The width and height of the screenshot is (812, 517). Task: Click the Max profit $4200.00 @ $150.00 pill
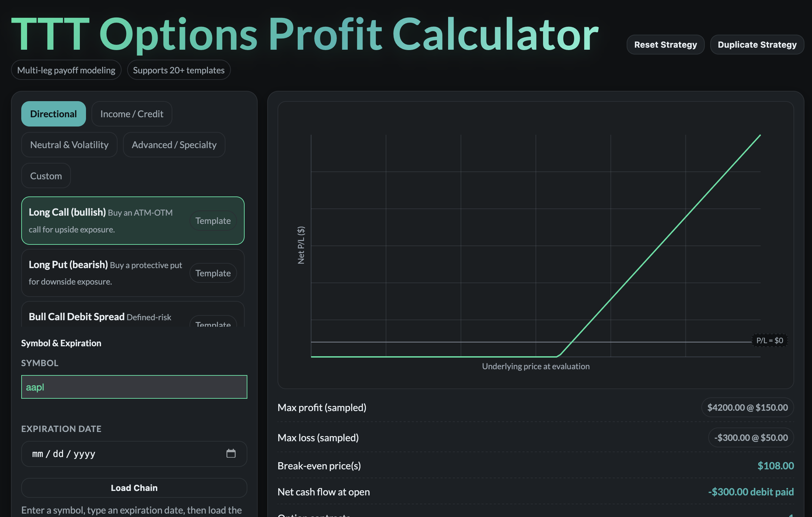(747, 407)
